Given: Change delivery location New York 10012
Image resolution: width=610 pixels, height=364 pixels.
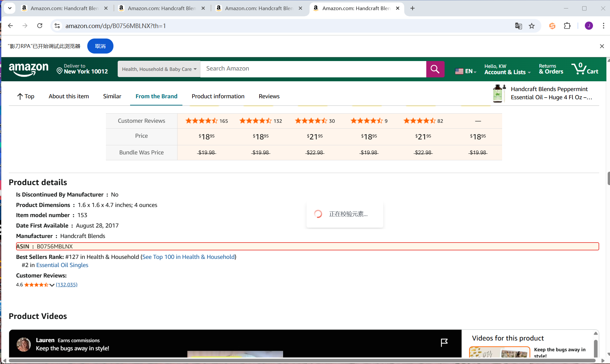Looking at the screenshot, I should point(82,69).
